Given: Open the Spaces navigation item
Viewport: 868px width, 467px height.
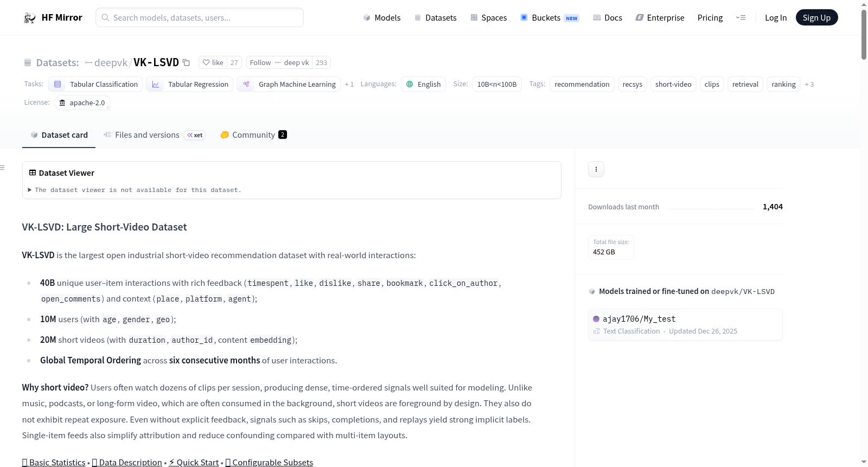Looking at the screenshot, I should coord(489,18).
